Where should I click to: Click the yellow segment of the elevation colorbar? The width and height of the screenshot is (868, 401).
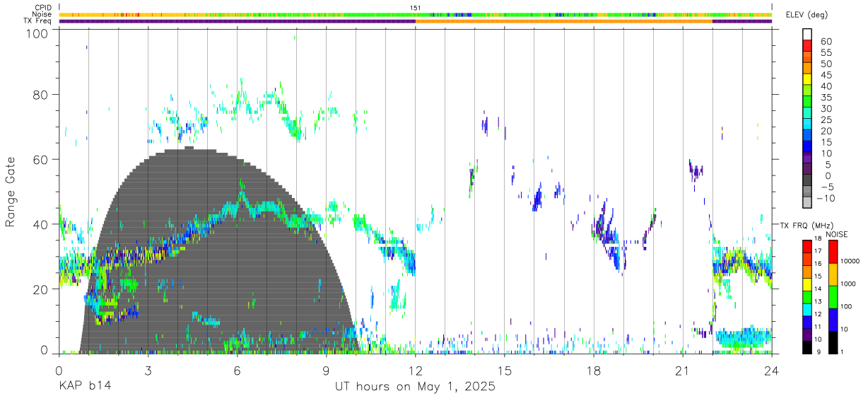coord(809,81)
